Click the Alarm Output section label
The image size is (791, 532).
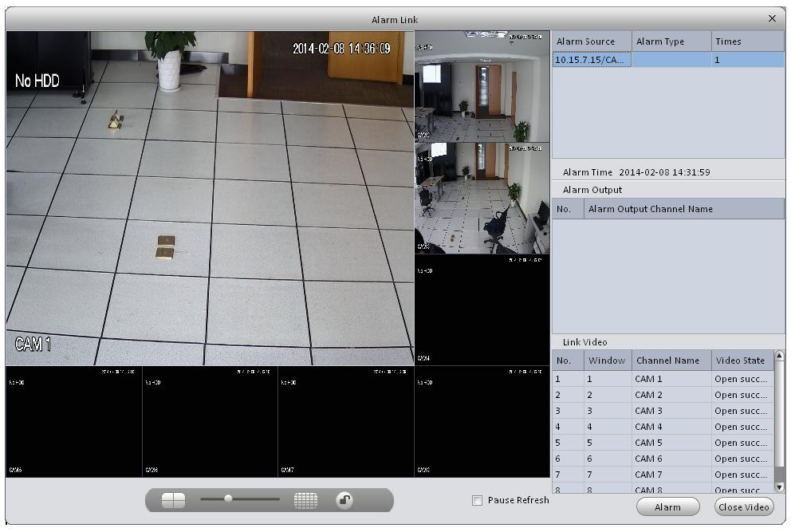click(592, 190)
